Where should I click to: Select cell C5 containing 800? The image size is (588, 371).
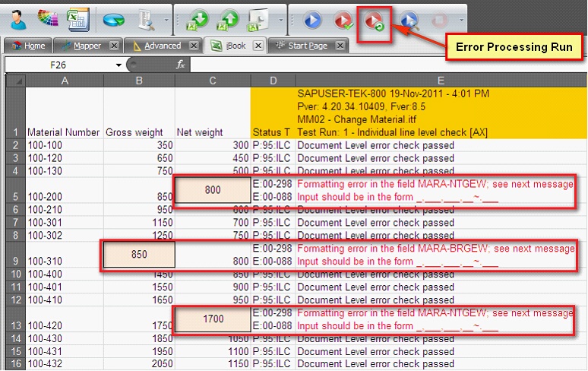[x=213, y=190]
